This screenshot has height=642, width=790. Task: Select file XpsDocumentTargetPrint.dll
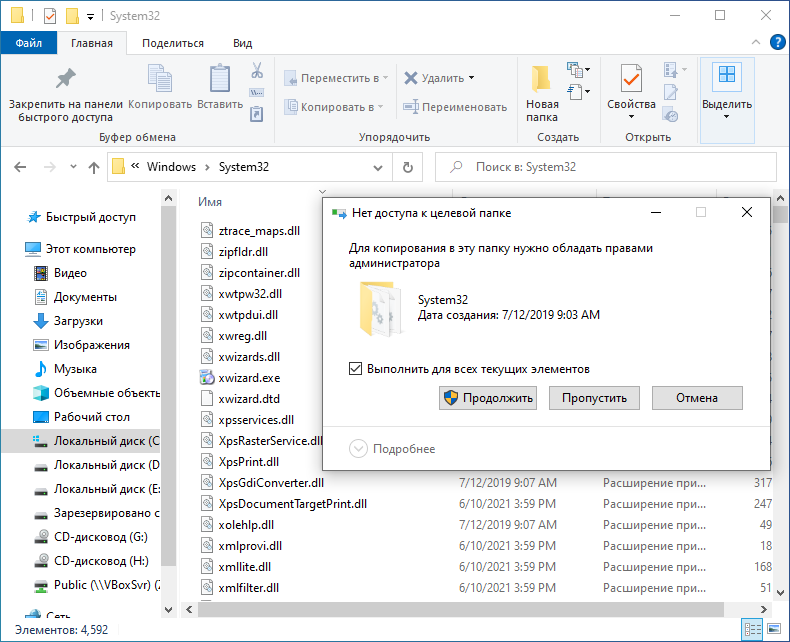[292, 504]
